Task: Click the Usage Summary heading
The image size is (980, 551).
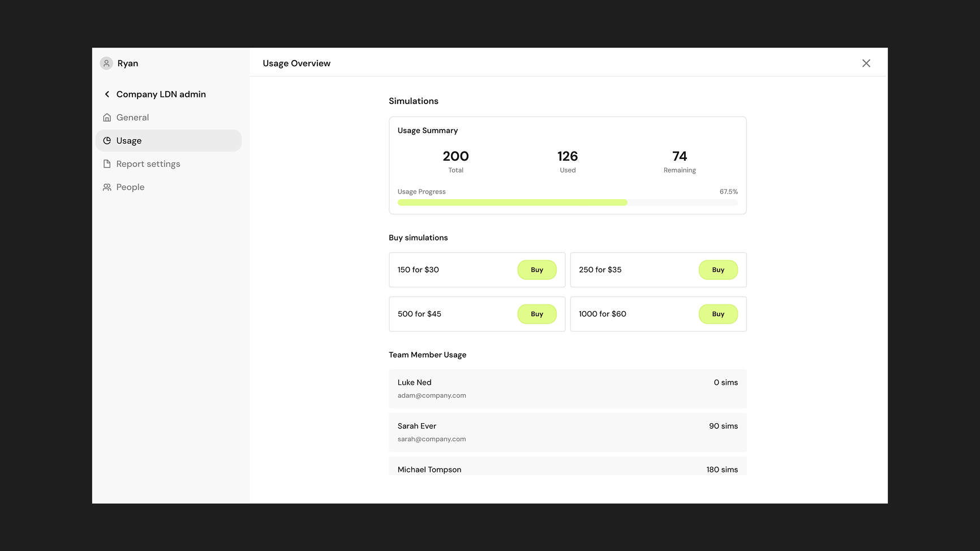Action: [428, 131]
